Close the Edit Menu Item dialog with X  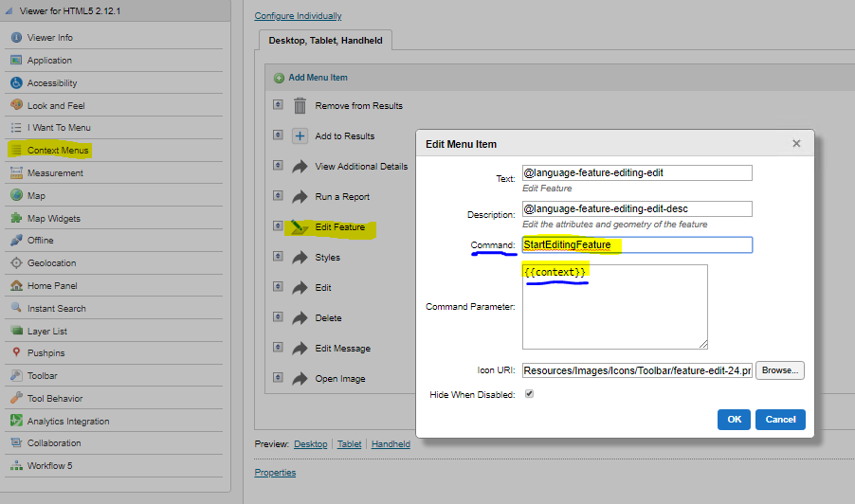pos(796,143)
